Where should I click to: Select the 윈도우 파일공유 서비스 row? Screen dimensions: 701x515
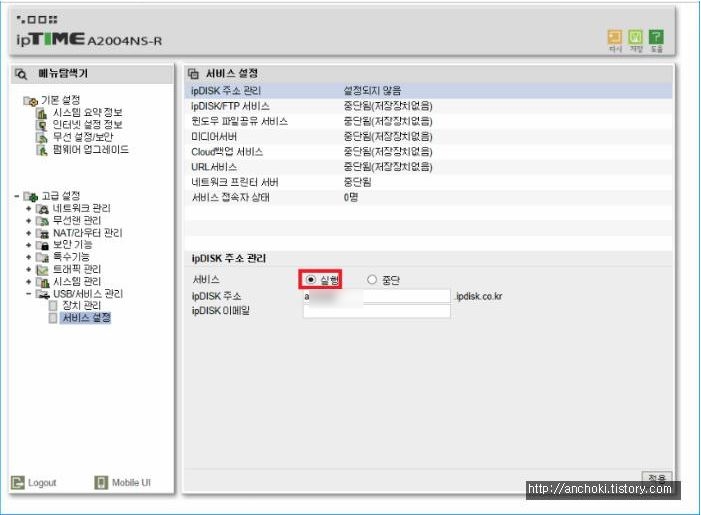coord(428,121)
